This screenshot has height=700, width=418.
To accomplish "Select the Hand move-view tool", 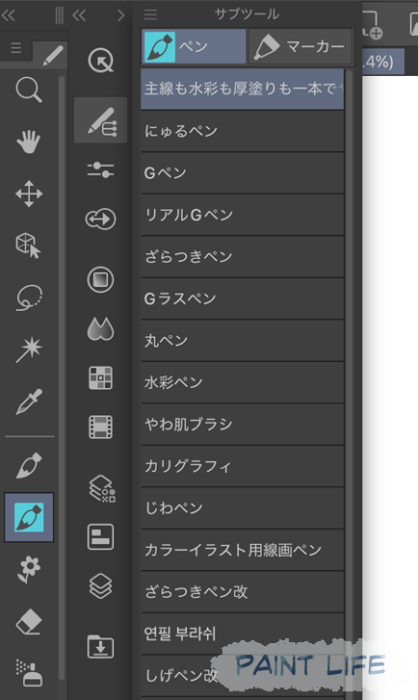I will [x=29, y=142].
